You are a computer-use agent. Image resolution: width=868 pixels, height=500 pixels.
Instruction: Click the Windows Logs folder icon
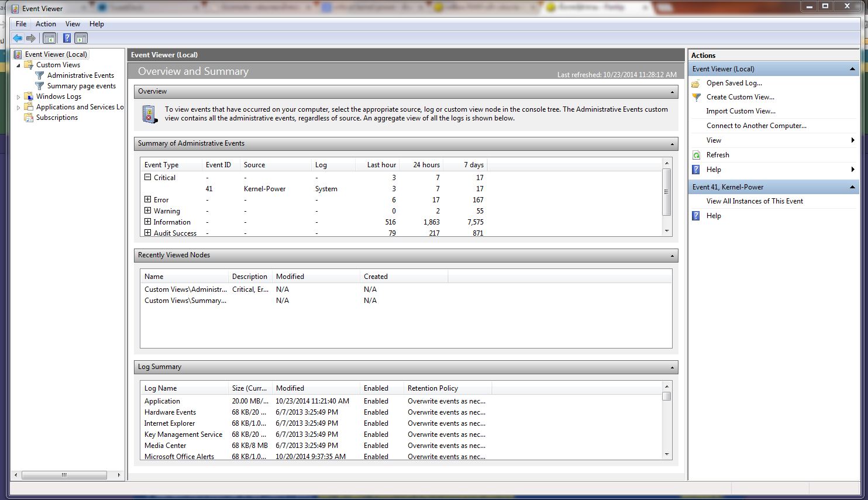tap(28, 96)
